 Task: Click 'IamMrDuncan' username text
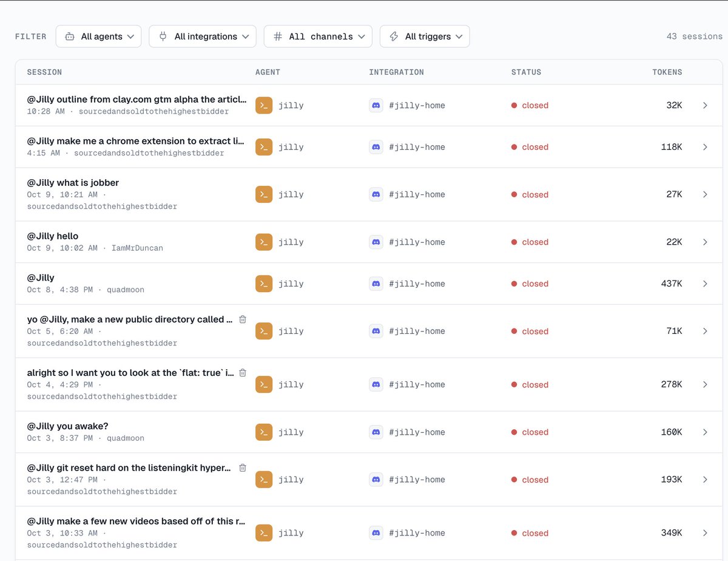coord(137,248)
